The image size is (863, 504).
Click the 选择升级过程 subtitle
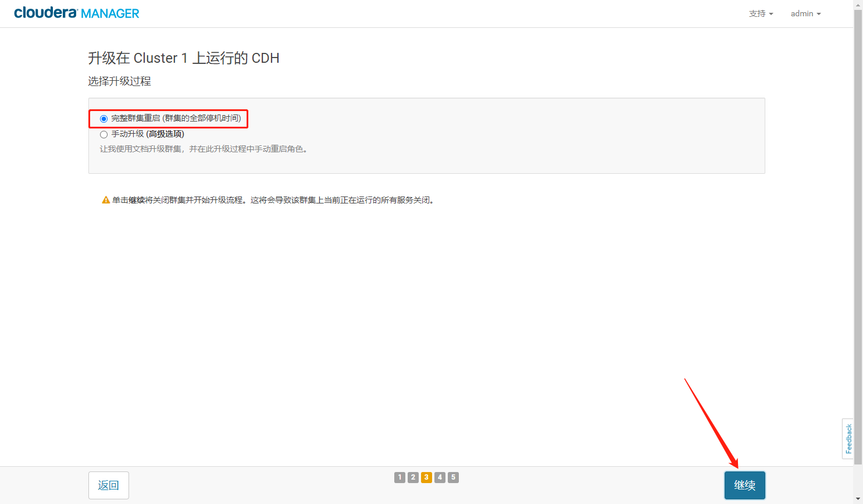pos(120,81)
